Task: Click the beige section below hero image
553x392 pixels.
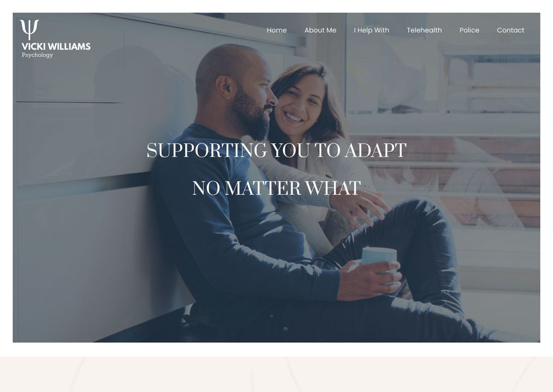Action: [x=276, y=374]
